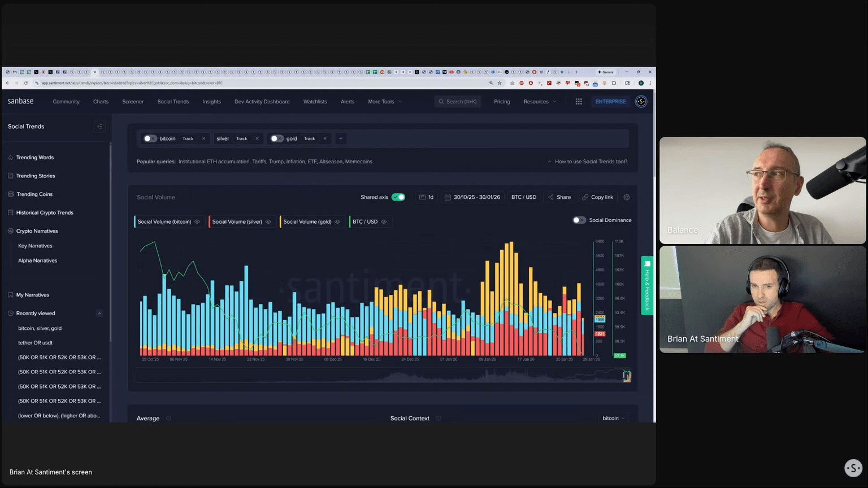Viewport: 868px width, 488px height.
Task: Remove the silver topic with its X
Action: point(257,138)
